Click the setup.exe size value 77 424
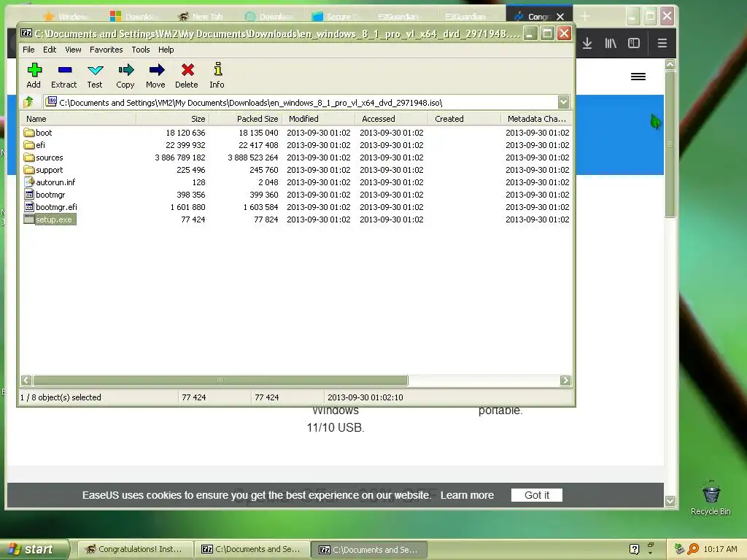The width and height of the screenshot is (747, 560). click(193, 219)
